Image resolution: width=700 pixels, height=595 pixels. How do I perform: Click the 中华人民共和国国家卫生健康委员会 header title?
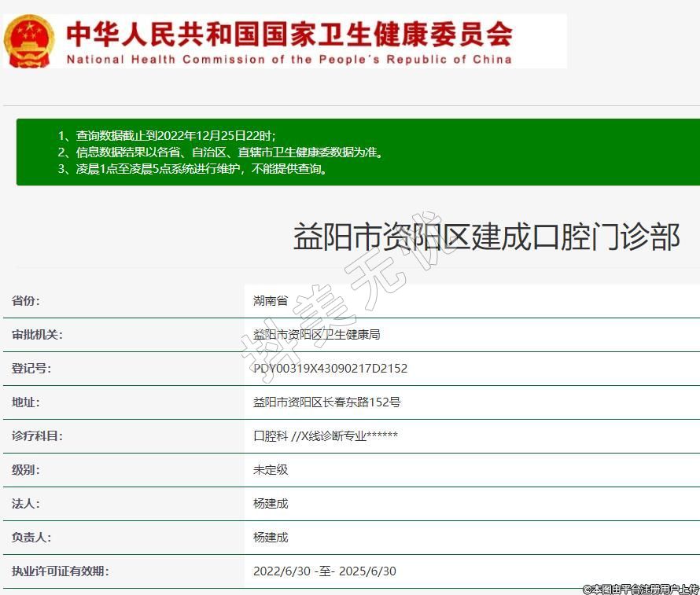pos(289,33)
